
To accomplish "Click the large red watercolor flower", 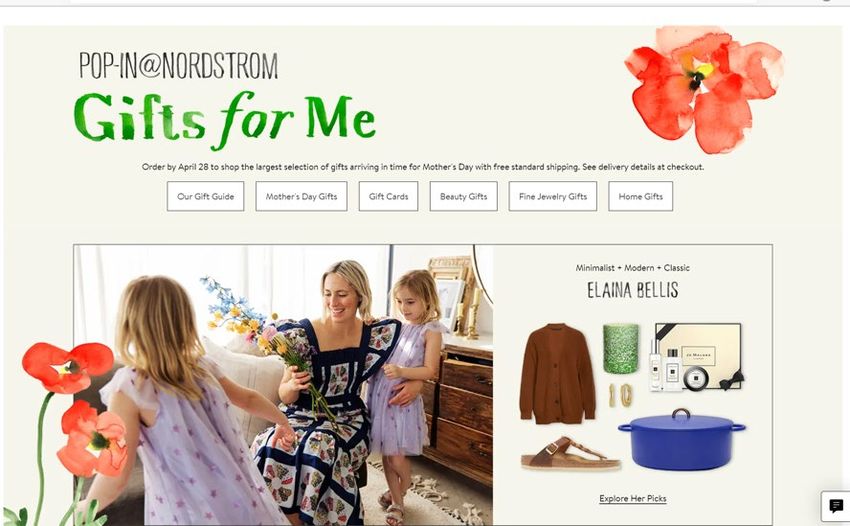I will (703, 87).
